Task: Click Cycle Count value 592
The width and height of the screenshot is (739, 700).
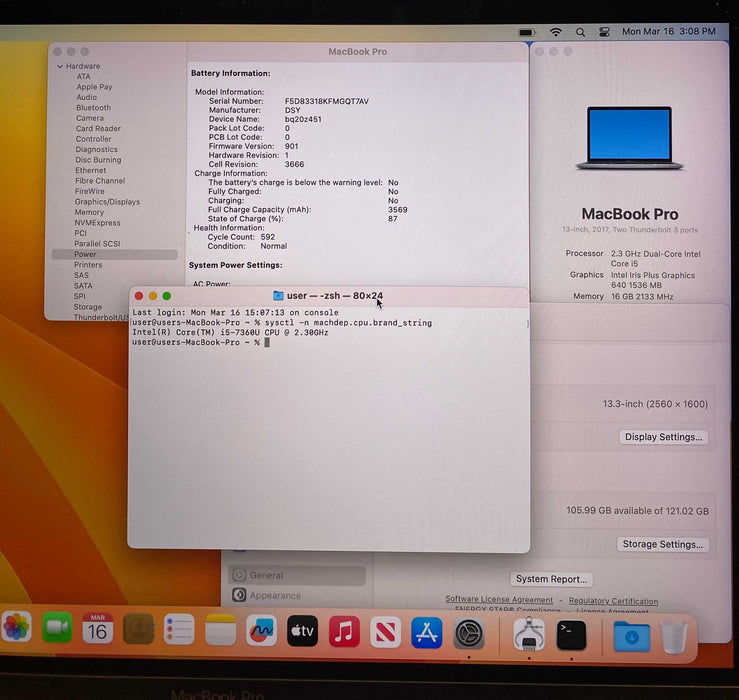Action: point(268,237)
